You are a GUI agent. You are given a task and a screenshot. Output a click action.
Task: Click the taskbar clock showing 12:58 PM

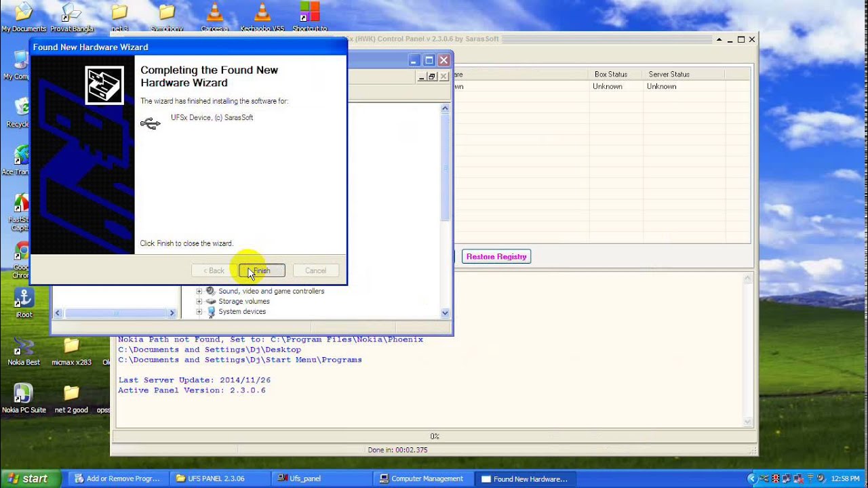pos(845,479)
